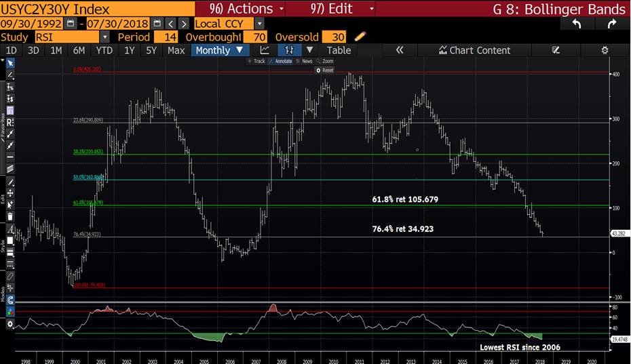The height and width of the screenshot is (364, 631).
Task: Select the parallel channel band tool
Action: click(10, 169)
